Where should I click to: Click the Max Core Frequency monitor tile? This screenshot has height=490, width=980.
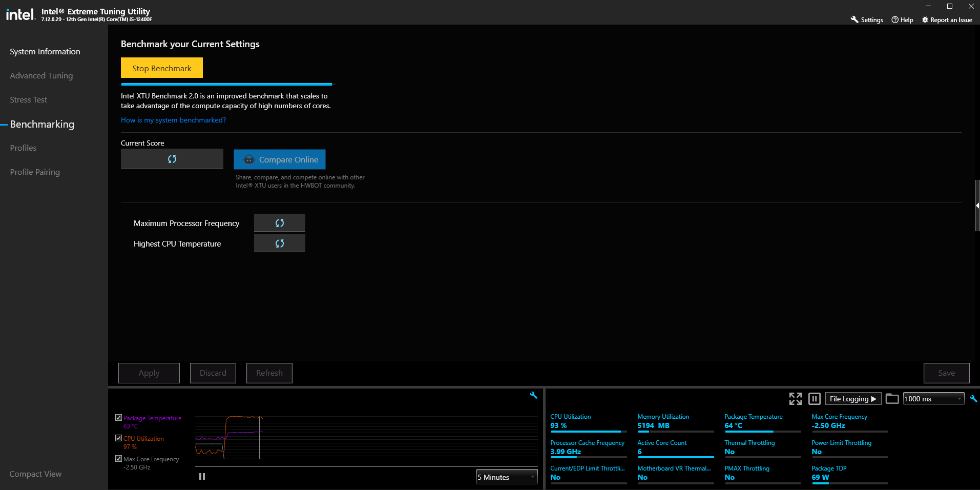point(850,423)
